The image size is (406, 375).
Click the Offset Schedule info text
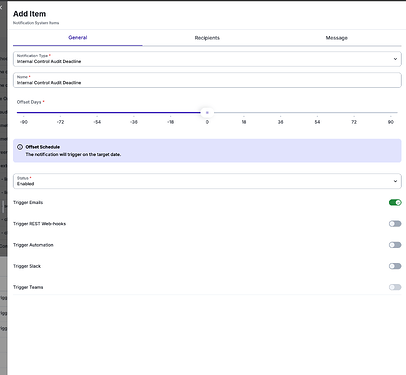coord(73,155)
